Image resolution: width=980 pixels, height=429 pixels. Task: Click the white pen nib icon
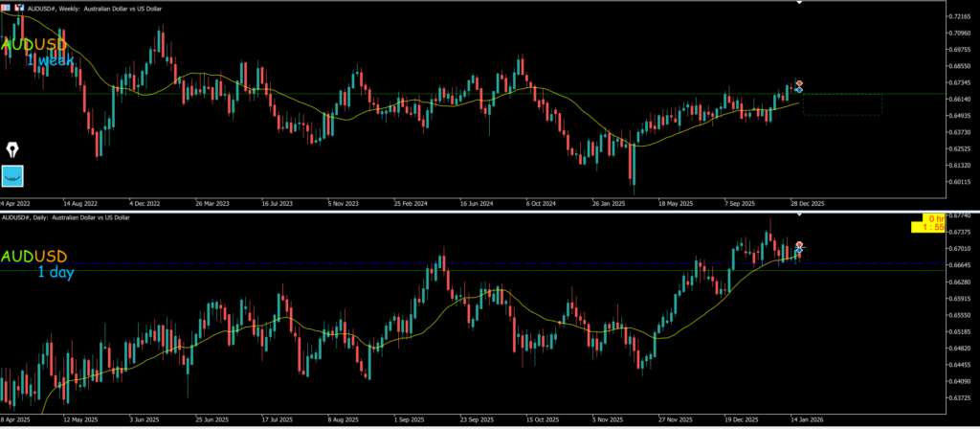tap(13, 149)
